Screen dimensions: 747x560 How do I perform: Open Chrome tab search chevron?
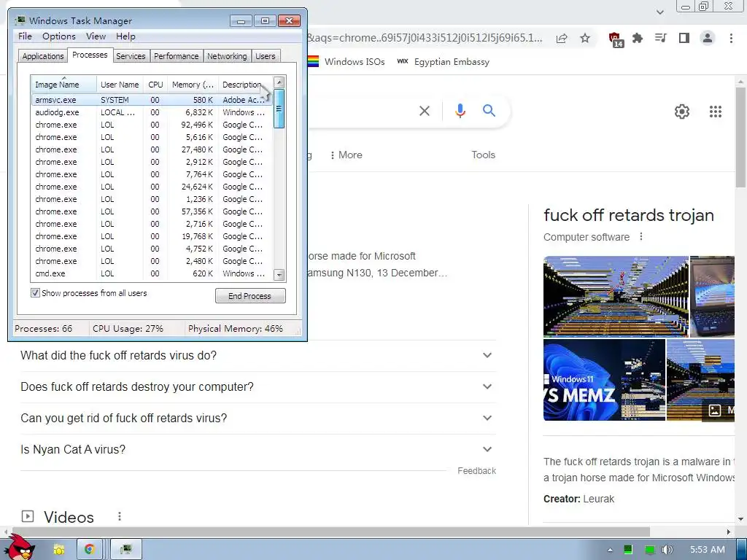(659, 12)
